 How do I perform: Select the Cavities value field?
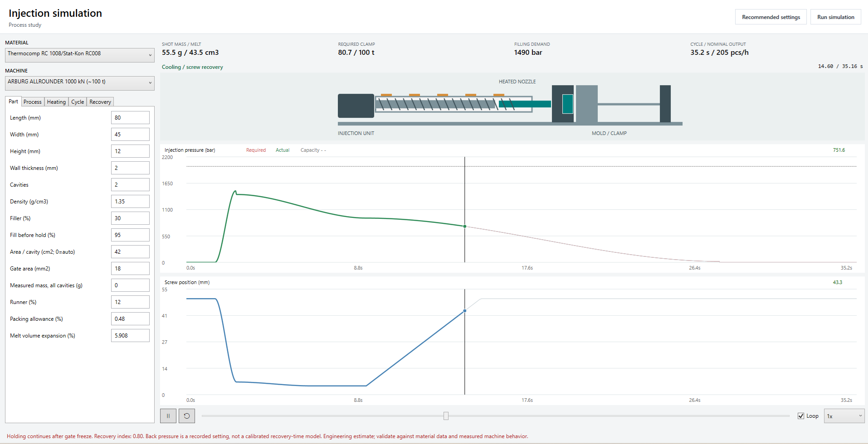pyautogui.click(x=130, y=185)
